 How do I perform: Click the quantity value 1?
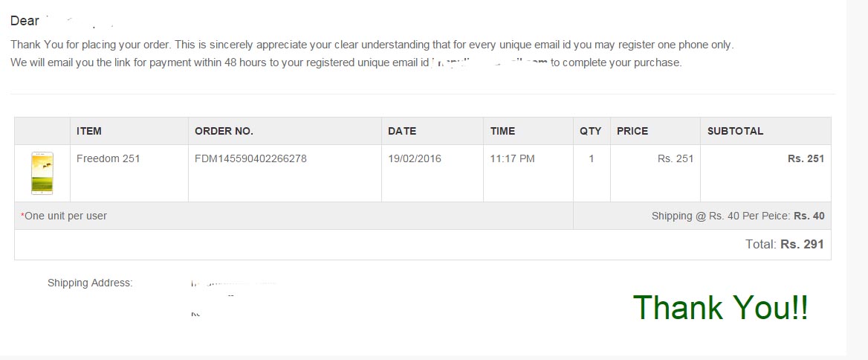click(592, 158)
